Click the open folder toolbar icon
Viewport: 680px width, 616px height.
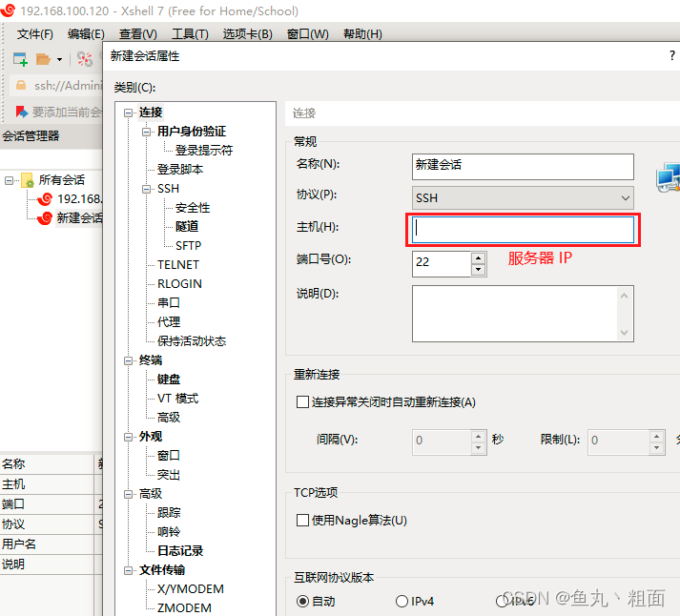pos(43,59)
